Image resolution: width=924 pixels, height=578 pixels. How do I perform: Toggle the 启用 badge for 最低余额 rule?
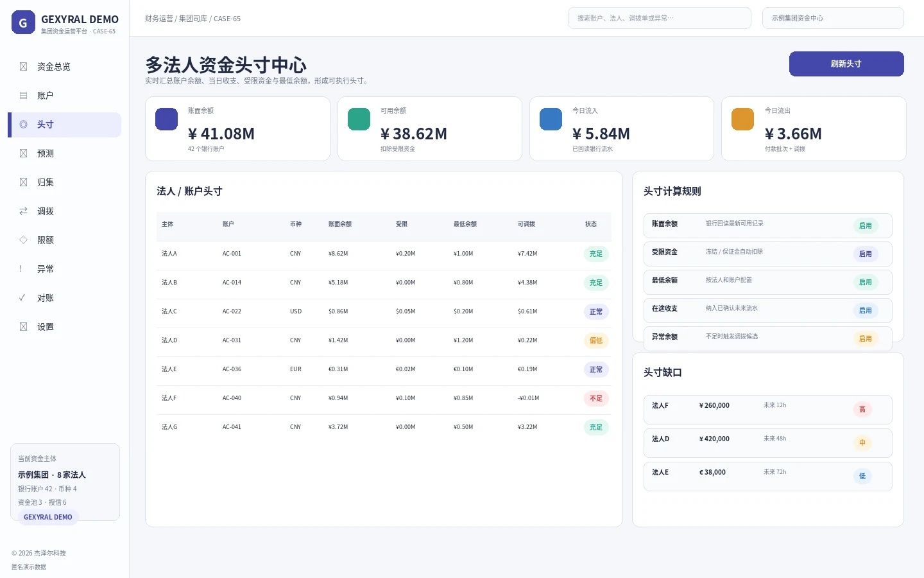[866, 282]
